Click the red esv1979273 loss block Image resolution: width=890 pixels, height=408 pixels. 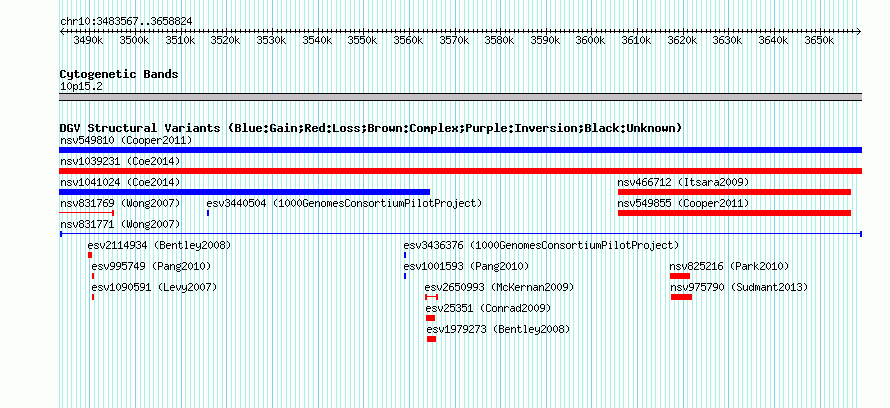click(431, 339)
